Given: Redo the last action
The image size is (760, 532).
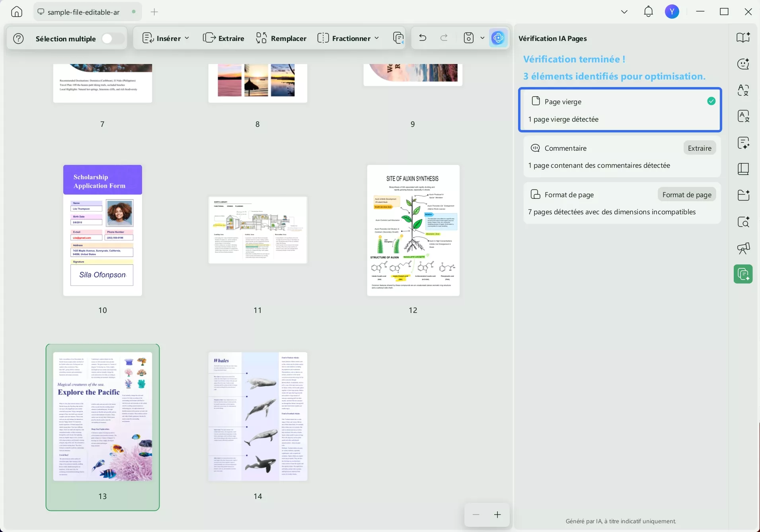Looking at the screenshot, I should [x=444, y=38].
